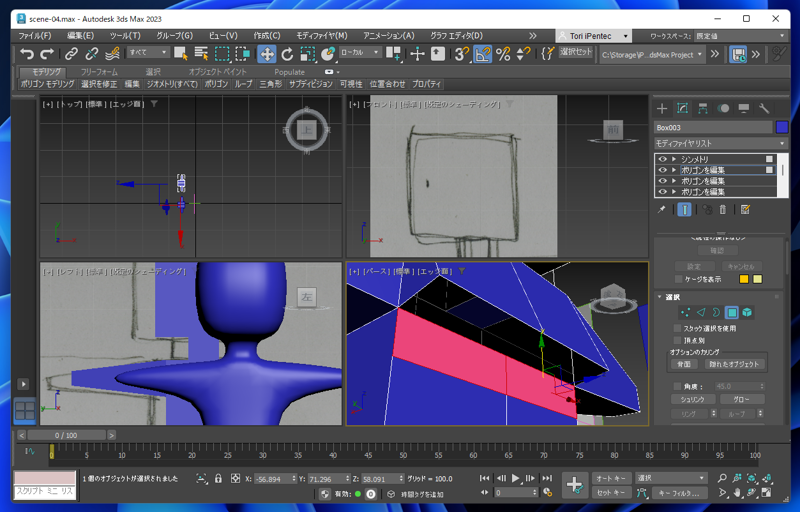Activate the Select and Rotate tool
Viewport: 800px width, 512px height.
click(287, 54)
